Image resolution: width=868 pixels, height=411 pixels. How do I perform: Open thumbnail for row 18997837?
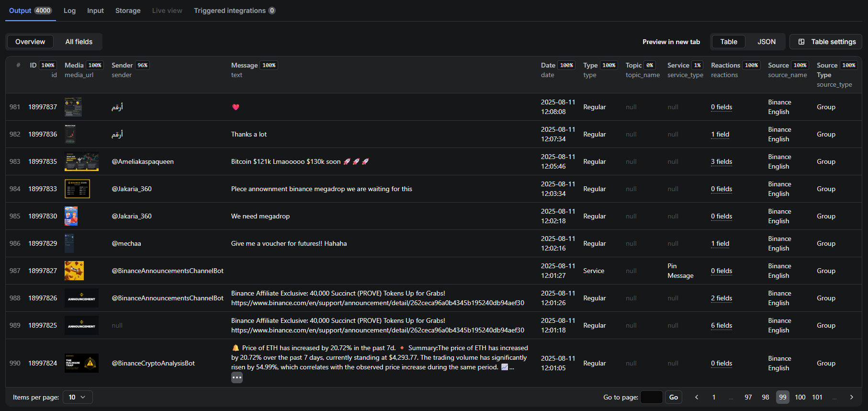[x=73, y=107]
